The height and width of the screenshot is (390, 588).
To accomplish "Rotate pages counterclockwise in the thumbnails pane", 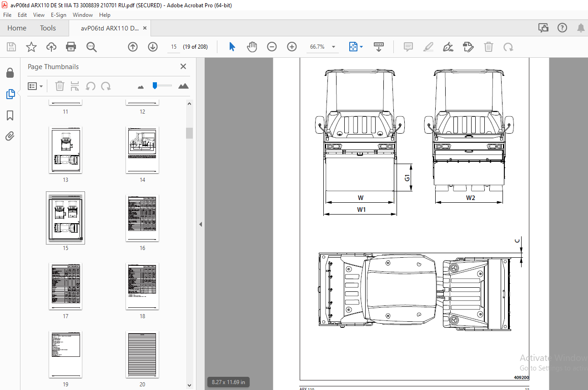I will [x=90, y=86].
